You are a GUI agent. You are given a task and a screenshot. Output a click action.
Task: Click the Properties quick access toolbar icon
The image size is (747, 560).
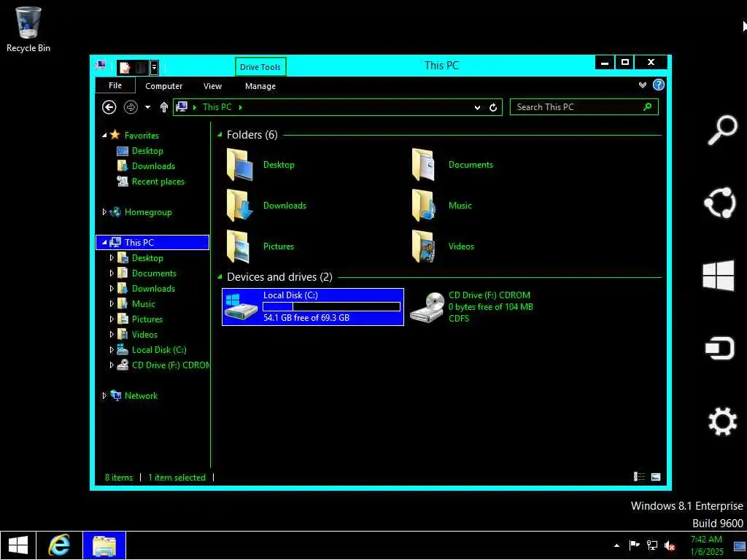(x=125, y=68)
